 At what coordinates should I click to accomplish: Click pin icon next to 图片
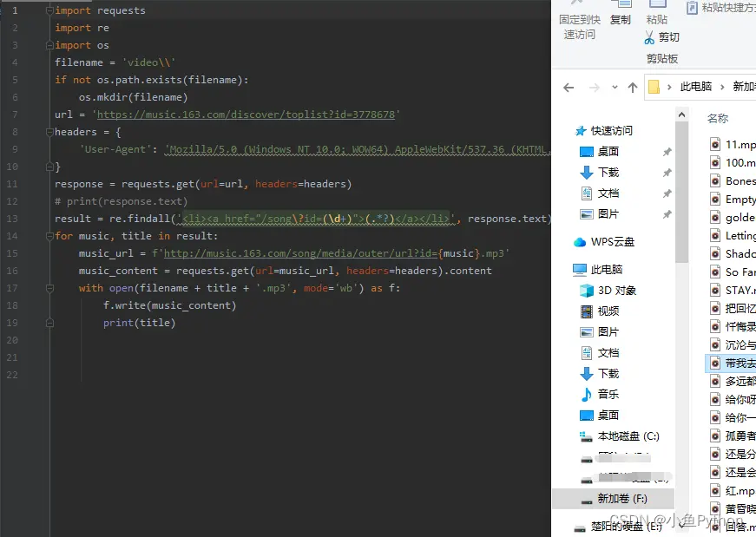[x=667, y=214]
